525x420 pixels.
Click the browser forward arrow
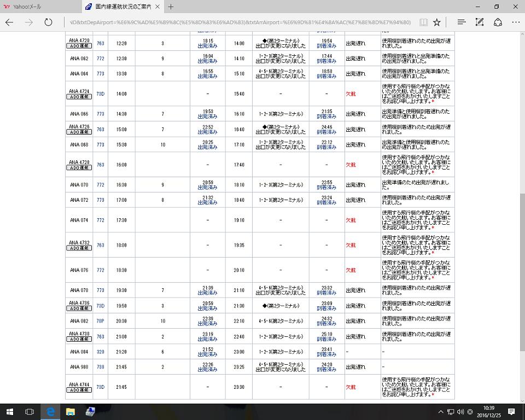coord(29,22)
